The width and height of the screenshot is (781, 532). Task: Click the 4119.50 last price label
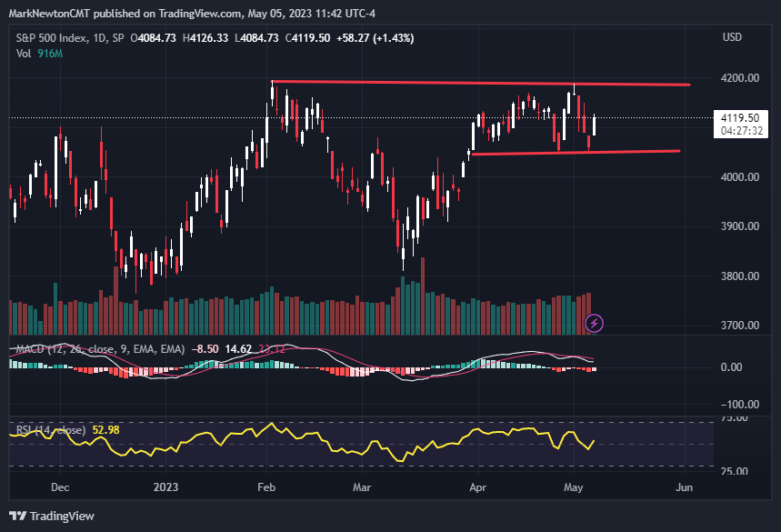(x=739, y=118)
